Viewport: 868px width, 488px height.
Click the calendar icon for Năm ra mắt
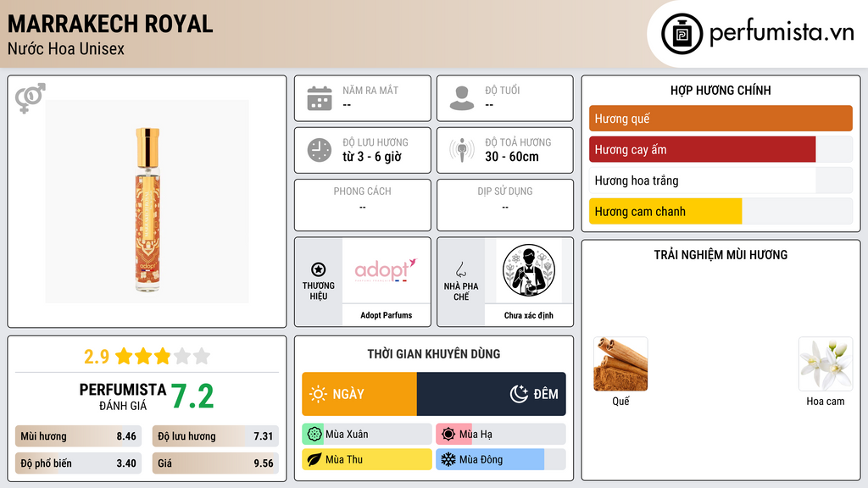point(320,98)
